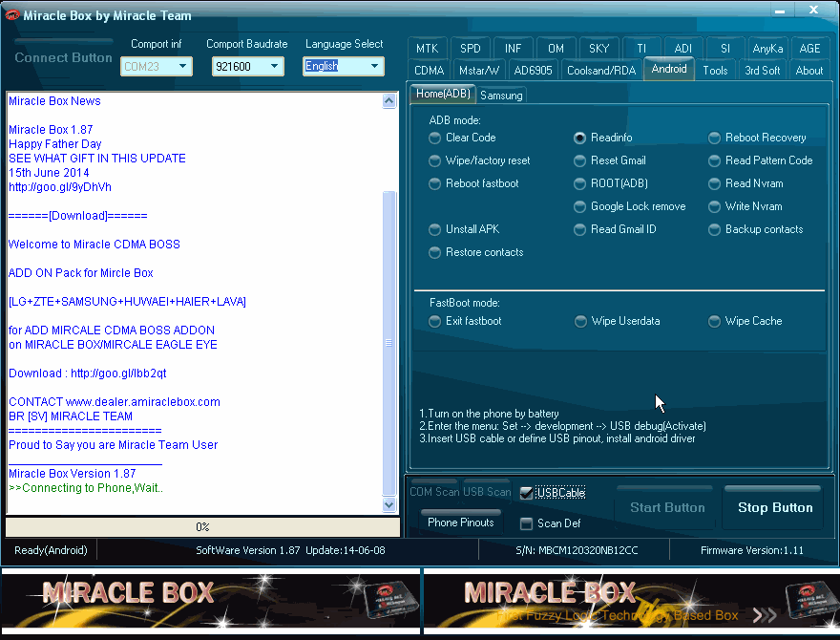840x640 pixels.
Task: Switch to the Samsung sub-tab
Action: (x=501, y=95)
